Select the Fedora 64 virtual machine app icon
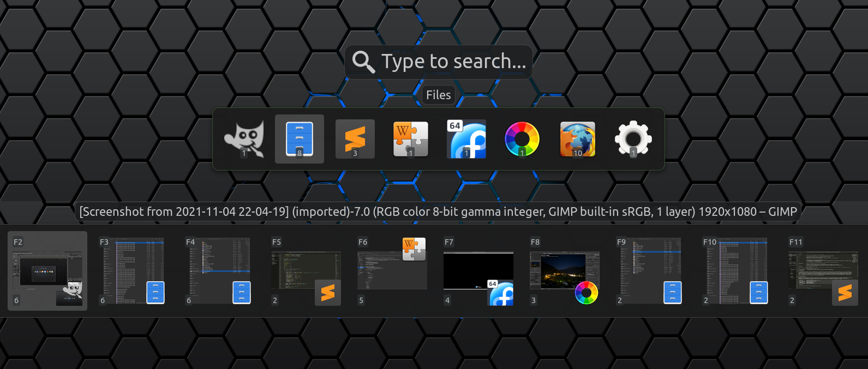868x369 pixels. click(x=466, y=139)
